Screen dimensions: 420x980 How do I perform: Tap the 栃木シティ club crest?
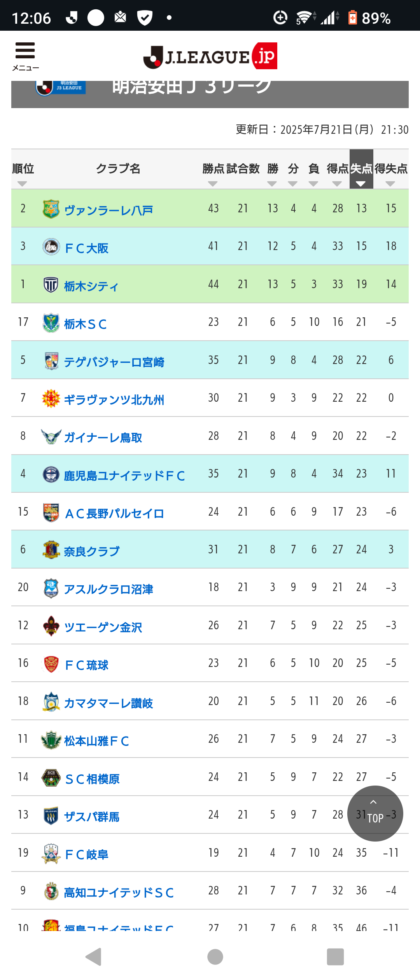(51, 285)
